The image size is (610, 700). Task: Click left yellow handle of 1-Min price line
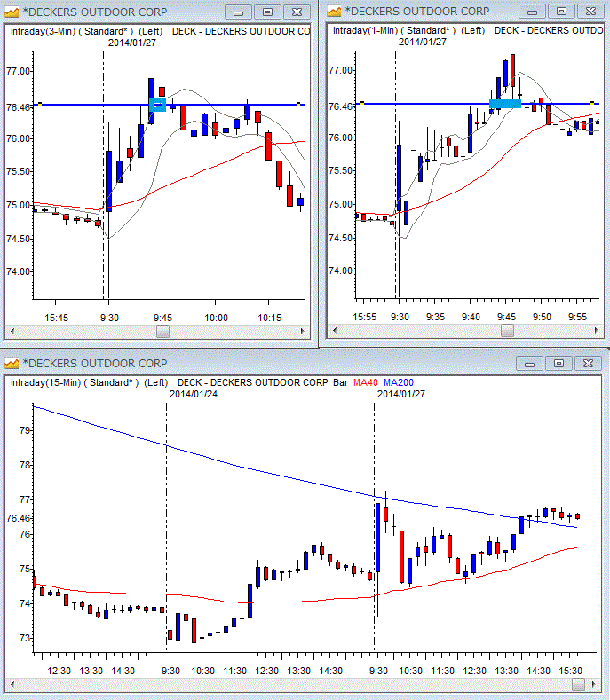[x=362, y=103]
